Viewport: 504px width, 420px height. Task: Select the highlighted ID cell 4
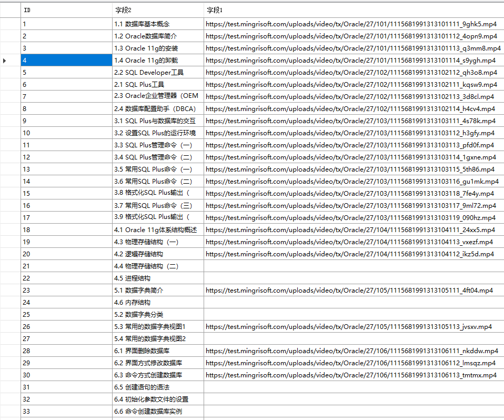coord(66,61)
